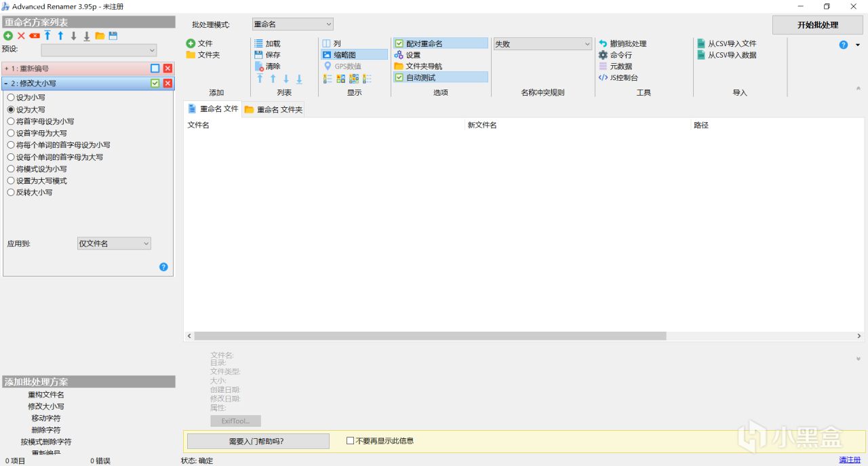The height and width of the screenshot is (466, 868).
Task: Move method down one in method list toolbar
Action: tap(74, 36)
